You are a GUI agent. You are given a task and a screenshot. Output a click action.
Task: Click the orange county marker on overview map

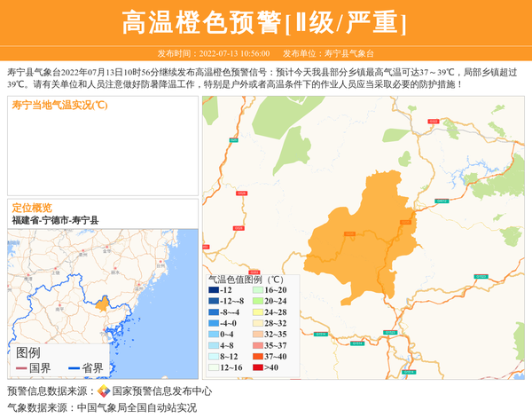tap(104, 304)
